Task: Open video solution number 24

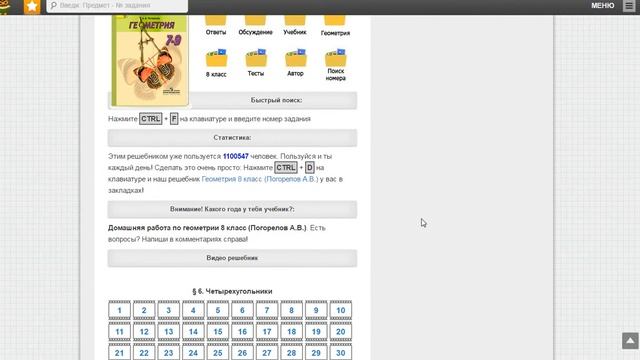Action: tap(193, 352)
